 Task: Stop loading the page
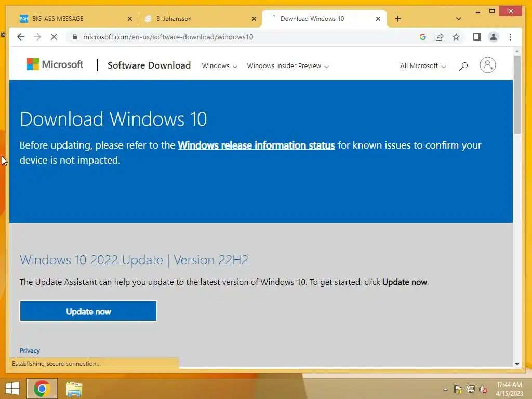pyautogui.click(x=54, y=37)
